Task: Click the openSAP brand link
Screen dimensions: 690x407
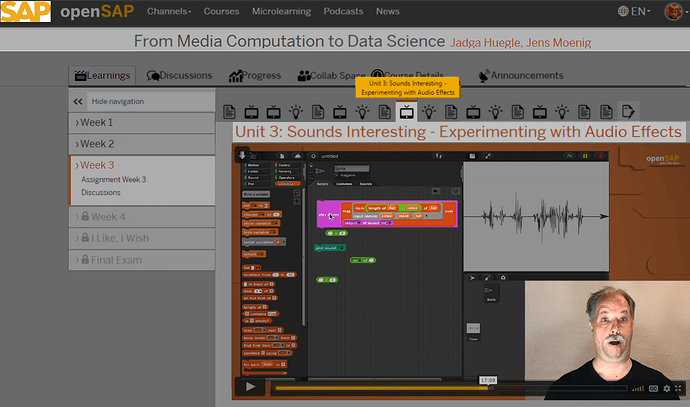Action: tap(97, 11)
